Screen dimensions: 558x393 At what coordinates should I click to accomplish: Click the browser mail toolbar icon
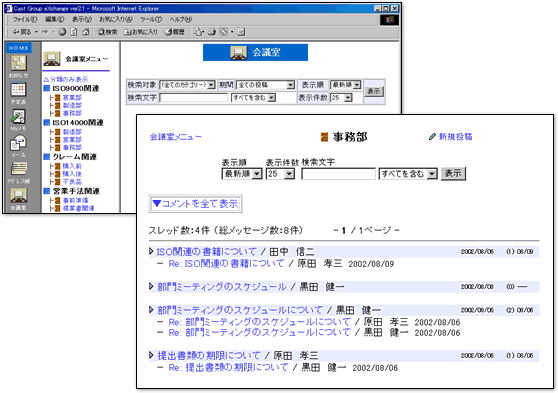tap(198, 32)
